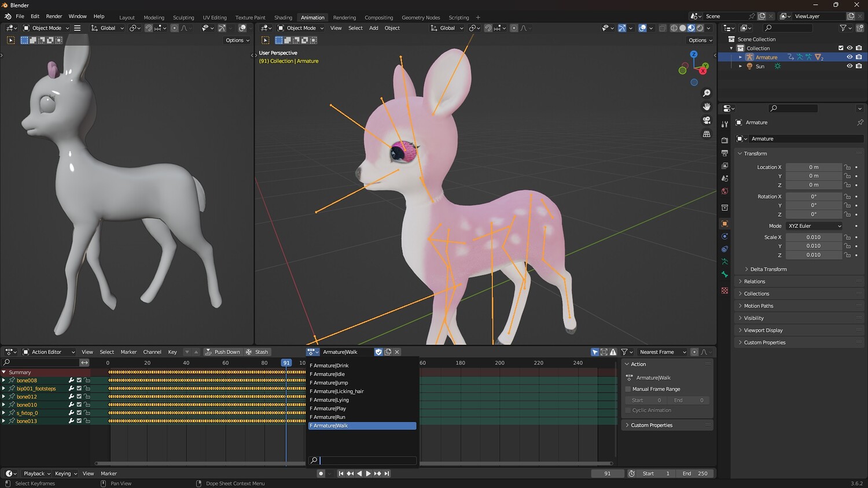Open the Texture properties checker tab

724,290
